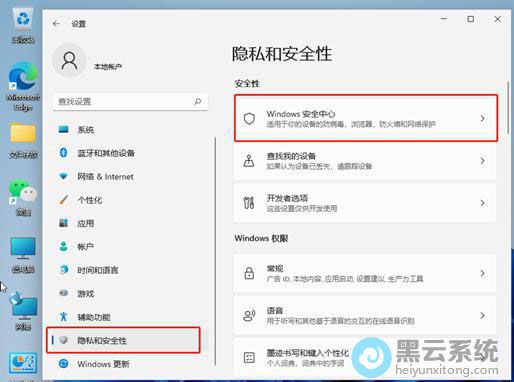The height and width of the screenshot is (382, 514).
Task: Click the 常规 padlock icon
Action: click(x=249, y=273)
